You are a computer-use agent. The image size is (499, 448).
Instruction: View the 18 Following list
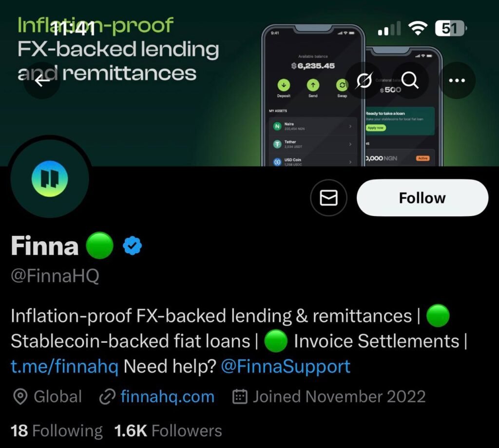click(x=57, y=431)
